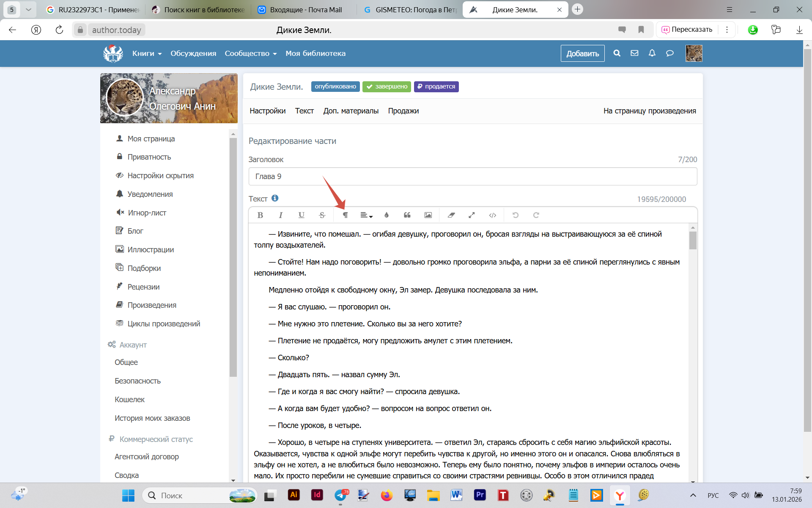Open the Настройки tab of the work

[267, 111]
